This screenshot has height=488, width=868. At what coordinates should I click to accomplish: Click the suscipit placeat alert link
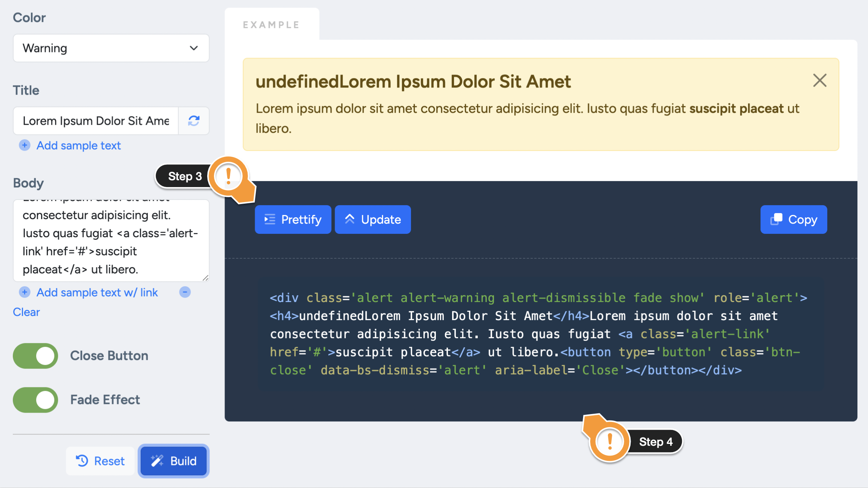tap(736, 109)
